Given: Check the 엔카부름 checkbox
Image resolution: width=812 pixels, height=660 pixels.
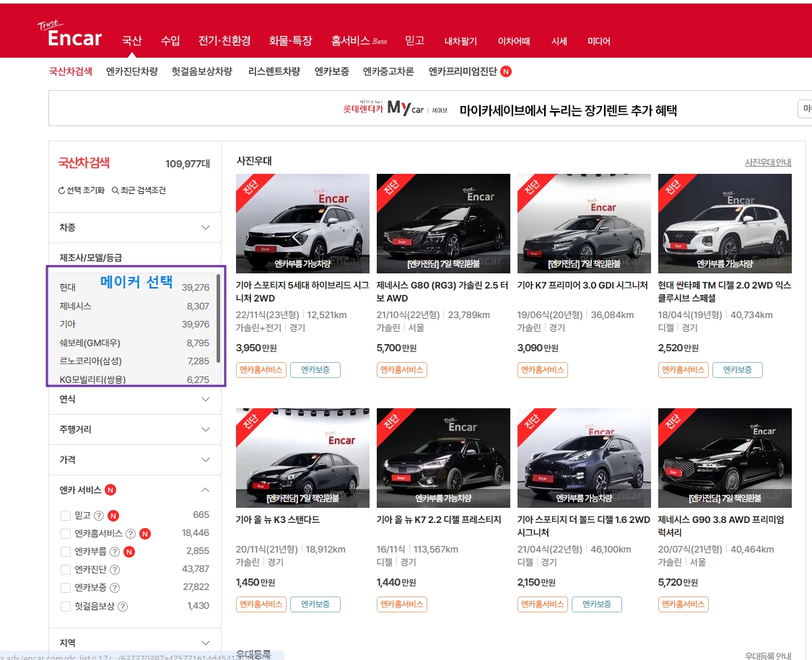Looking at the screenshot, I should [66, 552].
